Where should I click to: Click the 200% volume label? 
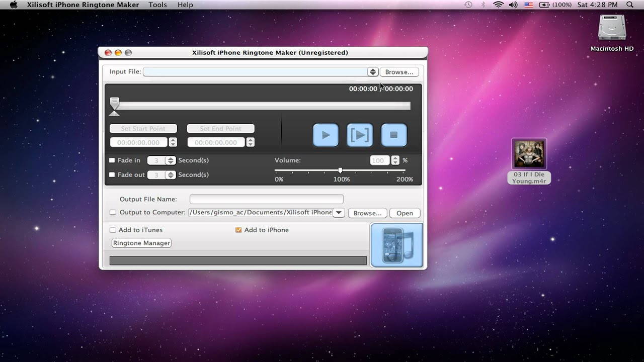tap(405, 179)
